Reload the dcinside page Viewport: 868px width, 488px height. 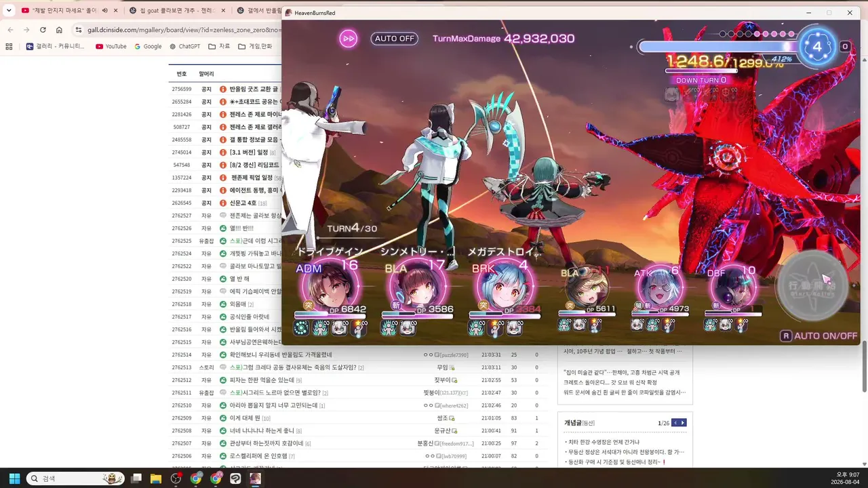coord(43,30)
